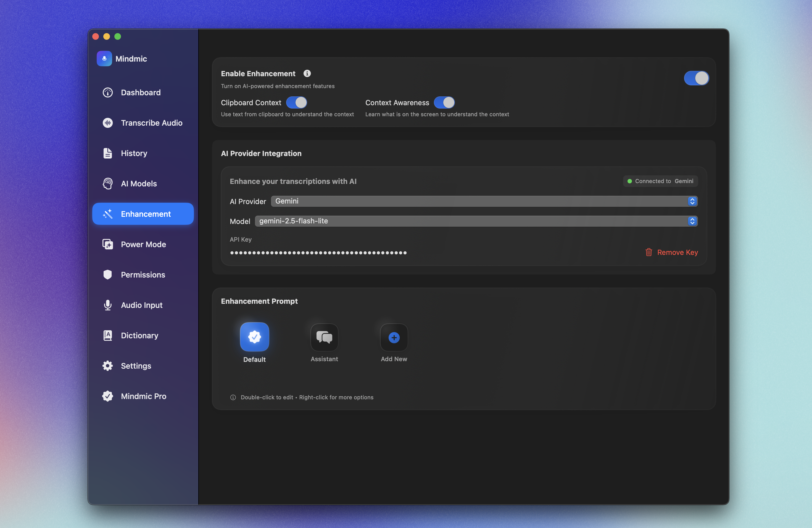Toggle the Enable Enhancement switch
The image size is (812, 528).
(x=696, y=78)
